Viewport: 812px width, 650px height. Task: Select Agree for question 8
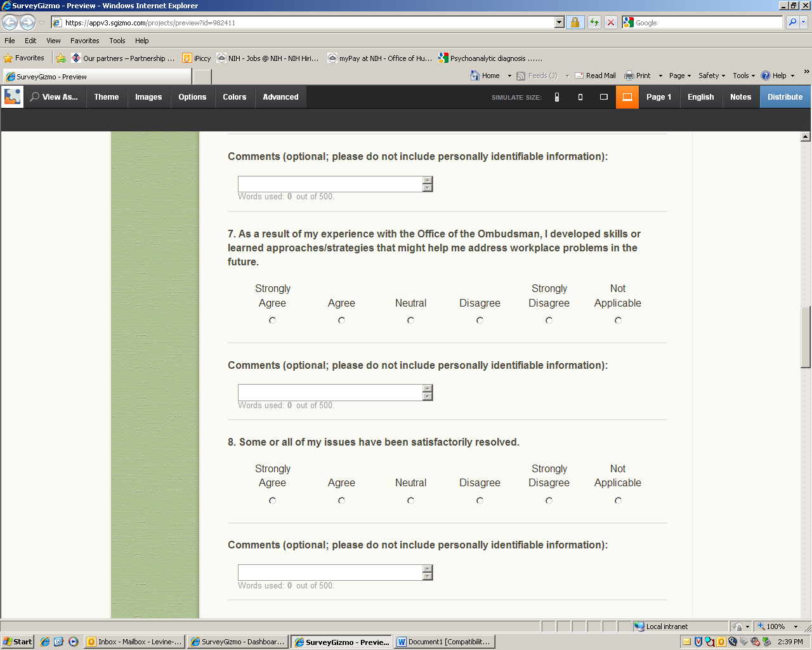(341, 501)
